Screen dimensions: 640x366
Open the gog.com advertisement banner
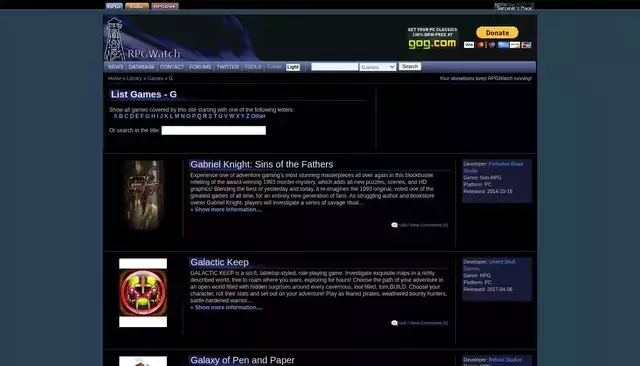[x=432, y=38]
